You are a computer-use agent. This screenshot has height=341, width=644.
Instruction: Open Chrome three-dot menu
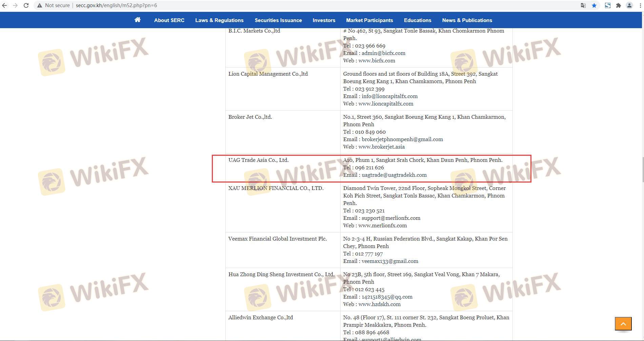point(640,5)
